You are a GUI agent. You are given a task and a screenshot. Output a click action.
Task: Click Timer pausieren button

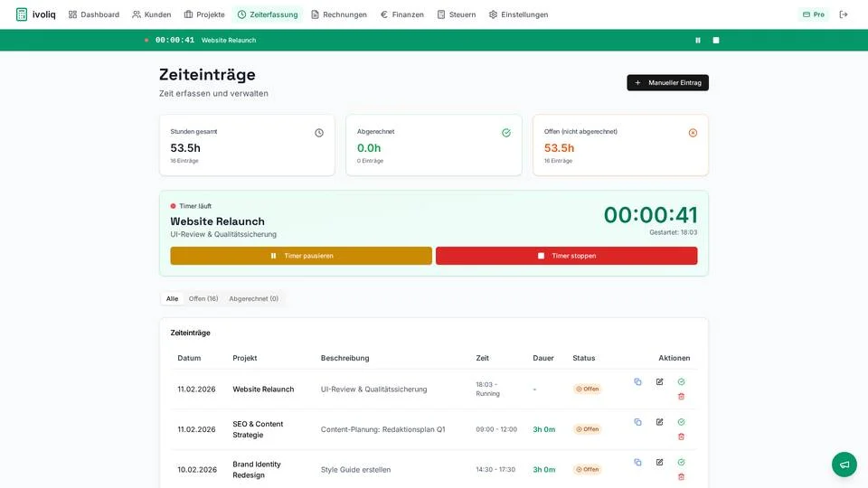click(x=301, y=256)
